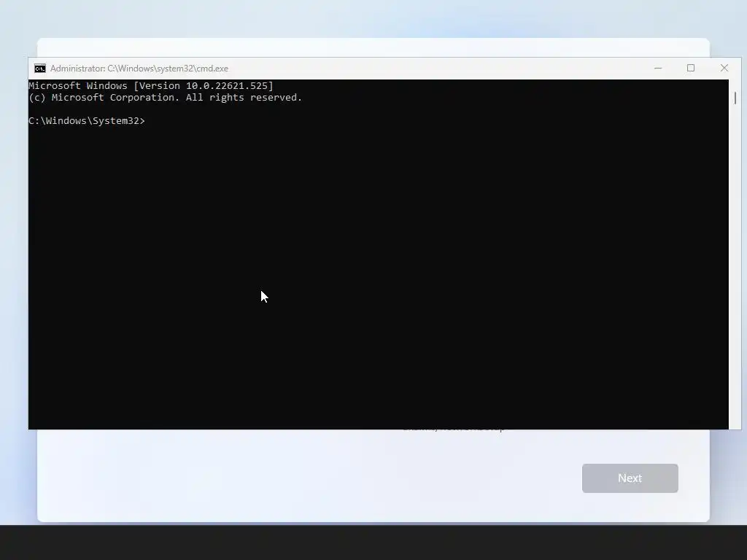Screen dimensions: 747x560
Task: Click the Administrator cmd.exe title text
Action: 139,69
